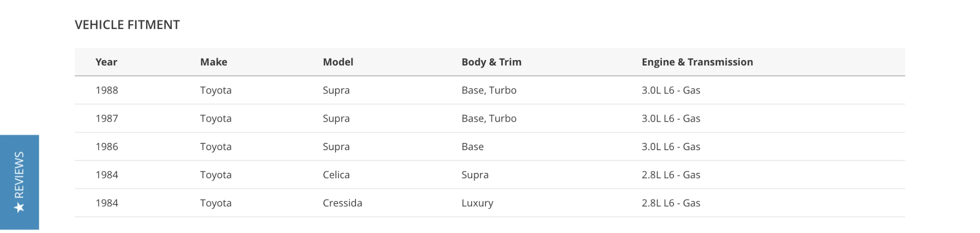Click Base, Turbo trim for 1987

click(x=489, y=119)
